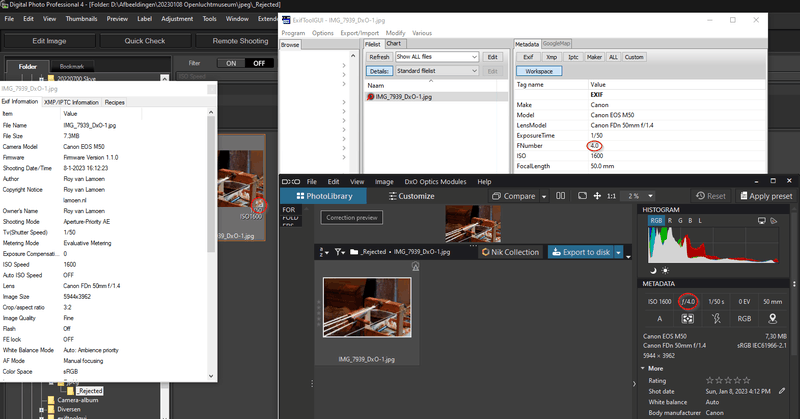Open the Compare dropdown arrow in DxO
800x419 pixels.
coord(544,196)
